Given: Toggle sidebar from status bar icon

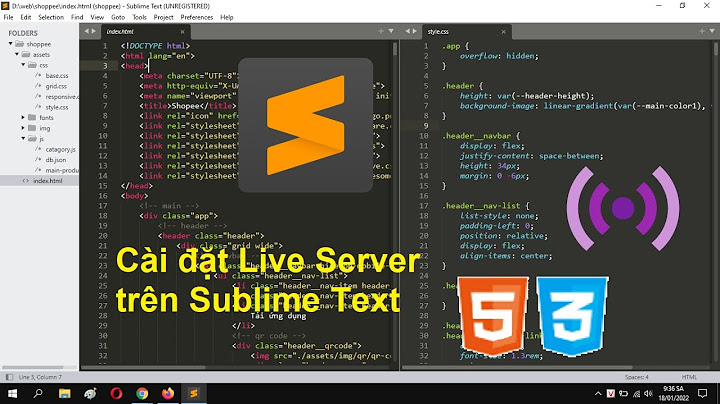Looking at the screenshot, I should (9, 377).
